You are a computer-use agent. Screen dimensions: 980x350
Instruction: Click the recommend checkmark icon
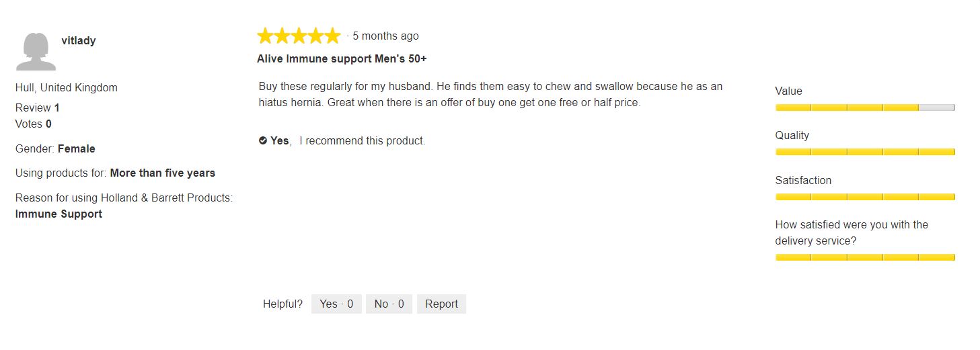(263, 140)
